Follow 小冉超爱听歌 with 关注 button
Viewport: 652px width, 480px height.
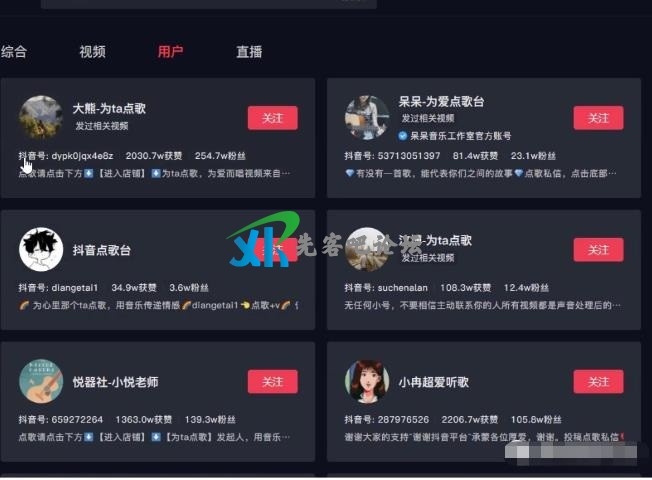click(598, 382)
